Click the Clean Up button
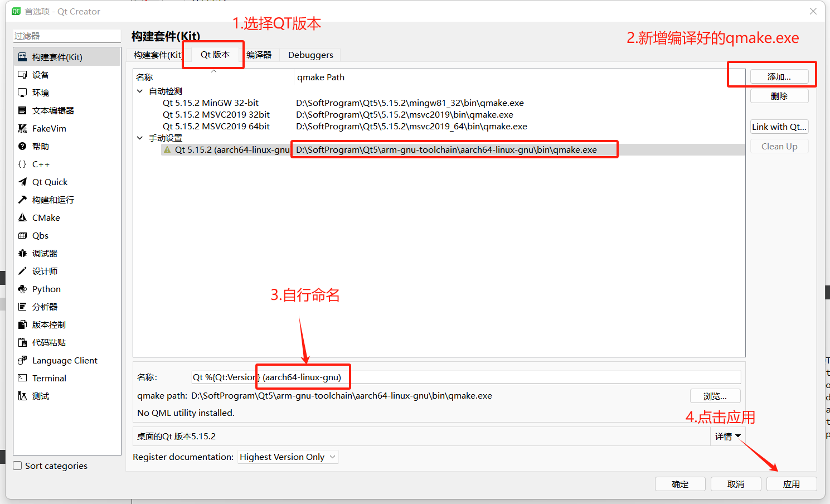The image size is (830, 504). [x=779, y=146]
